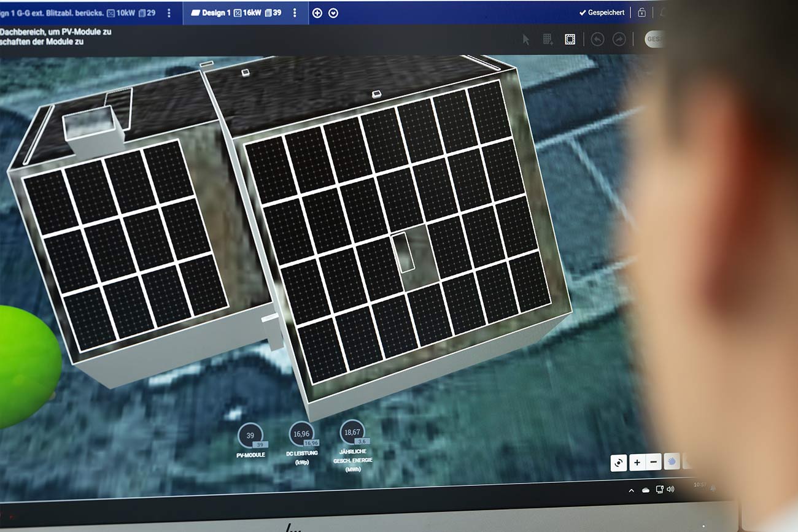Click the undo icon
Image resolution: width=798 pixels, height=532 pixels.
597,39
